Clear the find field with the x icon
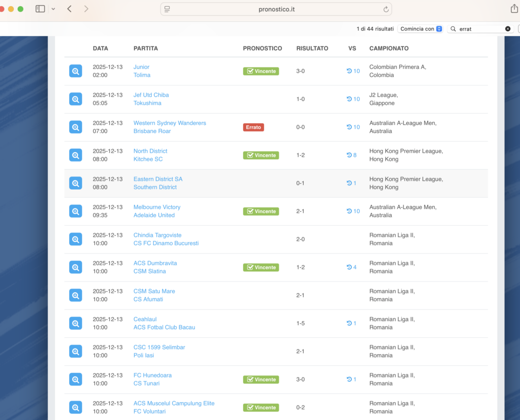 pos(508,29)
